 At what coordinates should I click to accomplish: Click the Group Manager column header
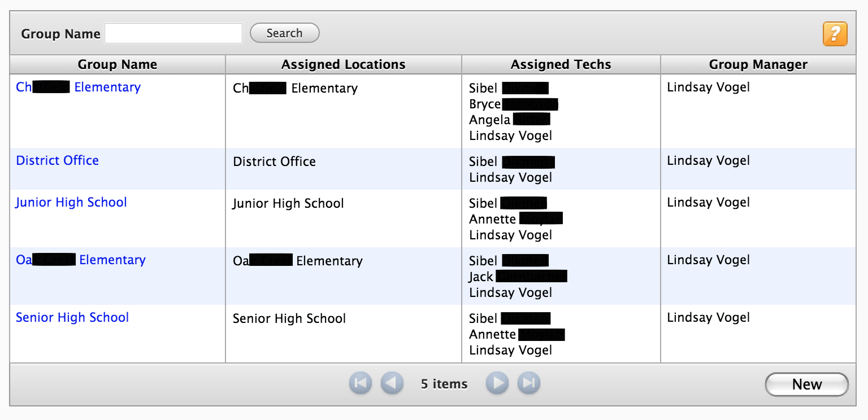tap(758, 64)
